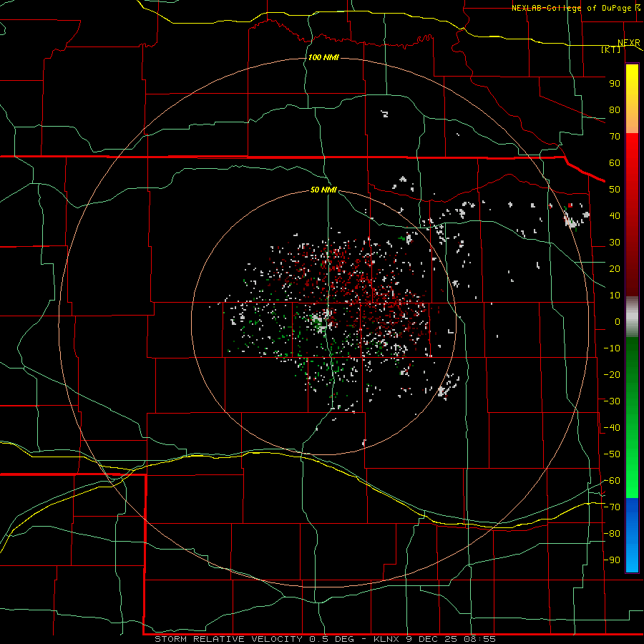Click the positive 10 scale value
This screenshot has width=644, height=644.
(x=615, y=296)
